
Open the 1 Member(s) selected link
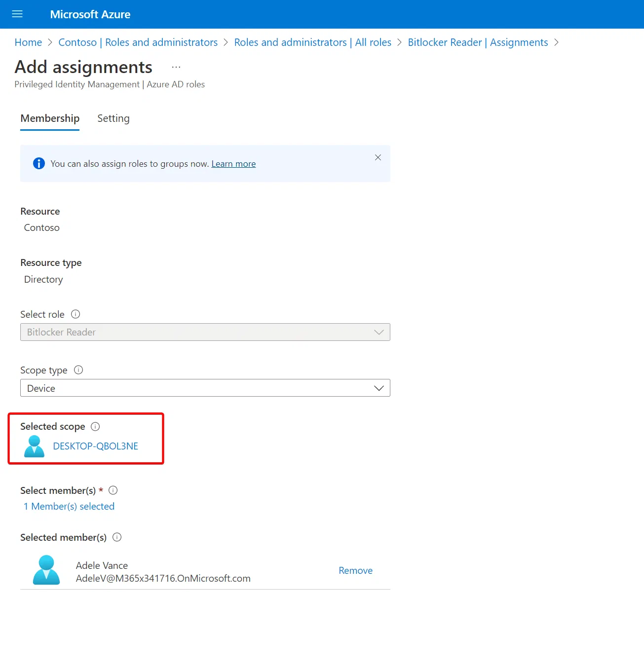(x=69, y=507)
